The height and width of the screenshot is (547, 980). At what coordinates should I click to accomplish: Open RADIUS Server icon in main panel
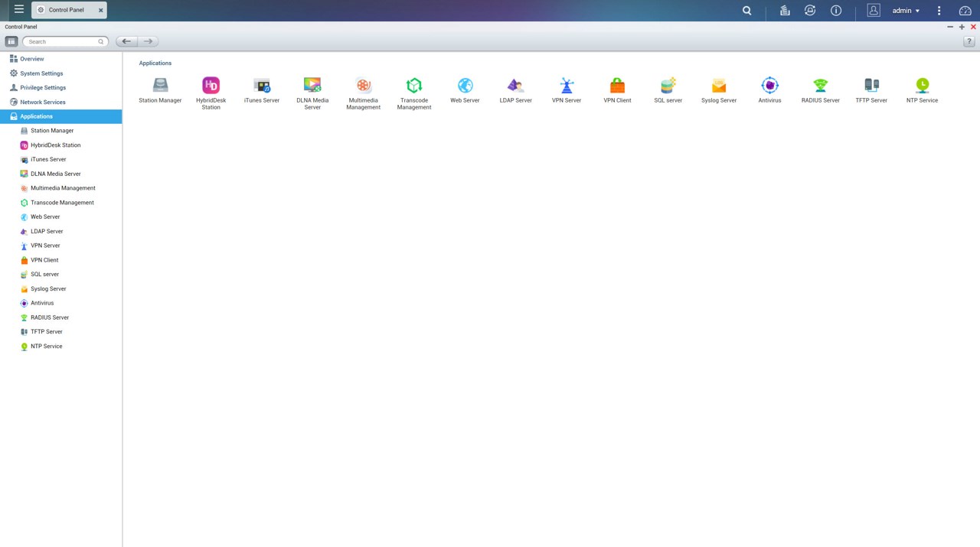821,85
